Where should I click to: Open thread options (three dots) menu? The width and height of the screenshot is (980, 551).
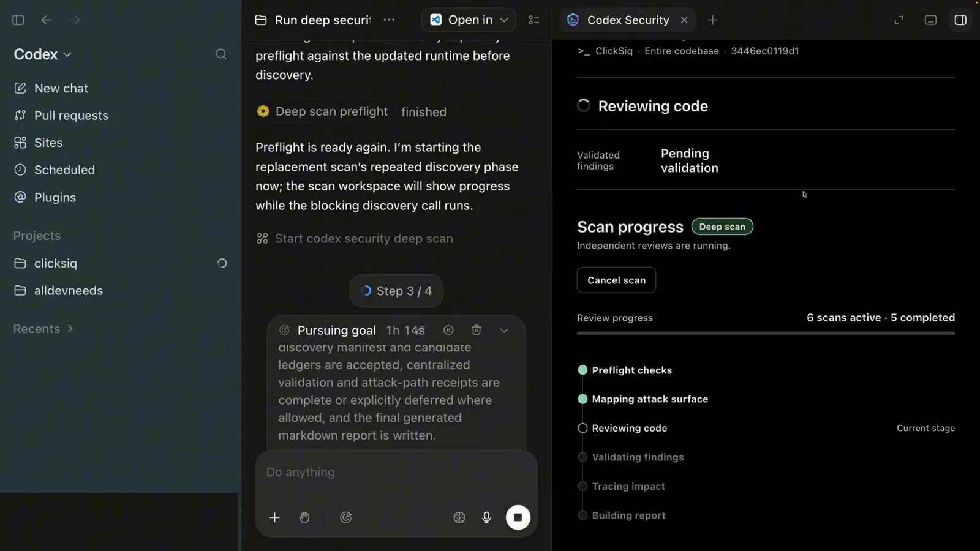point(389,20)
